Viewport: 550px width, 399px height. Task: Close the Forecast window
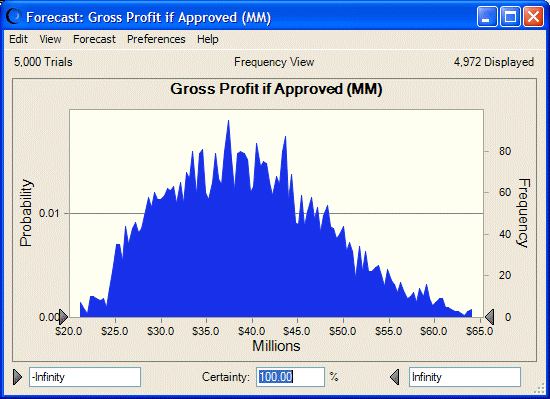pyautogui.click(x=533, y=16)
